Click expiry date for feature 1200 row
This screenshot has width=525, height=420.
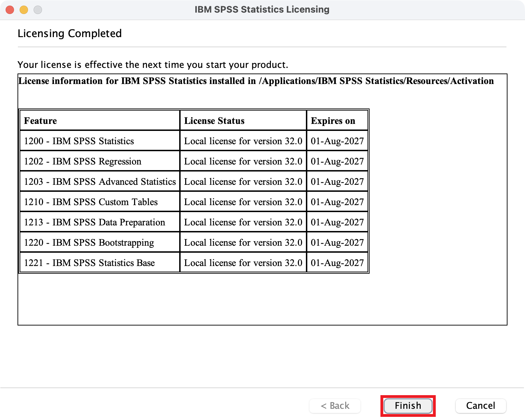[x=337, y=141]
